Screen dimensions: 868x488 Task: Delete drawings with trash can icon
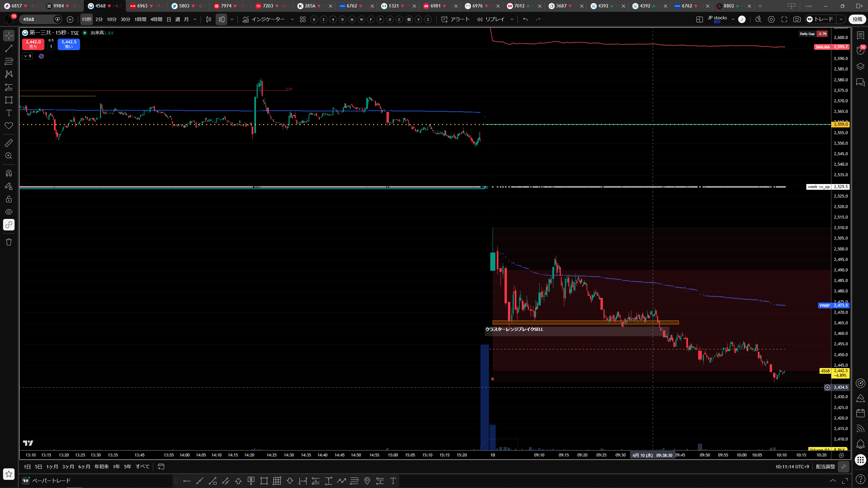coord(9,242)
